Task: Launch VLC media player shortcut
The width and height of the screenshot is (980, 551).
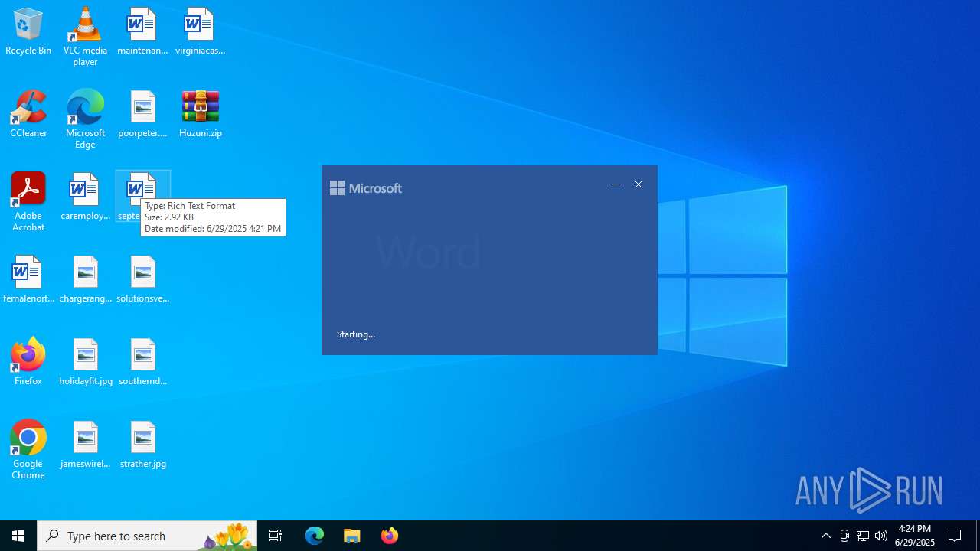Action: pyautogui.click(x=85, y=37)
